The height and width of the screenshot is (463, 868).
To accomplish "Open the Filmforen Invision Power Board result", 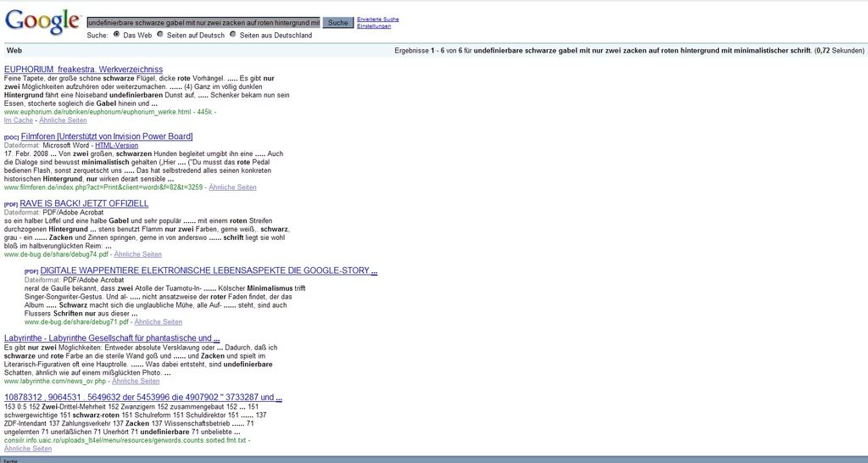I will coord(107,137).
